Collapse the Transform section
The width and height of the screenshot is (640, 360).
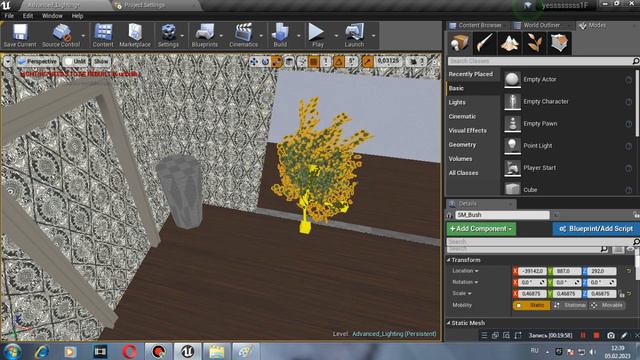click(448, 260)
